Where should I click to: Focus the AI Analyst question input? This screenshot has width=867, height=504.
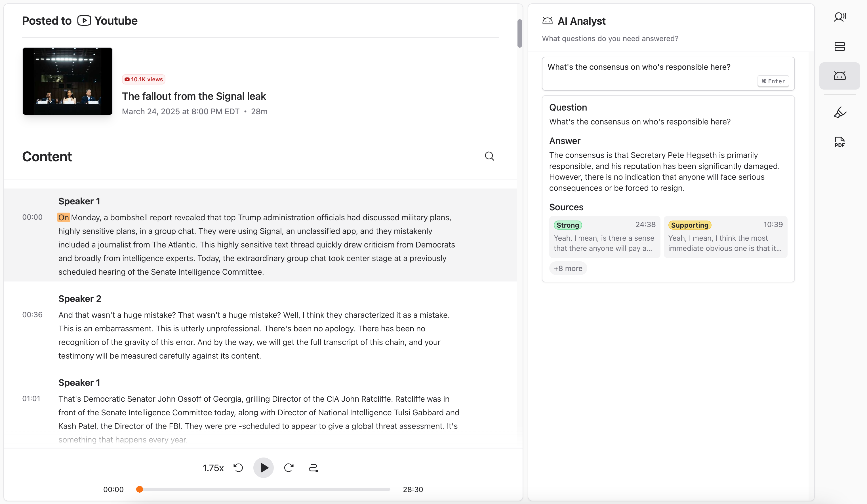pos(668,74)
